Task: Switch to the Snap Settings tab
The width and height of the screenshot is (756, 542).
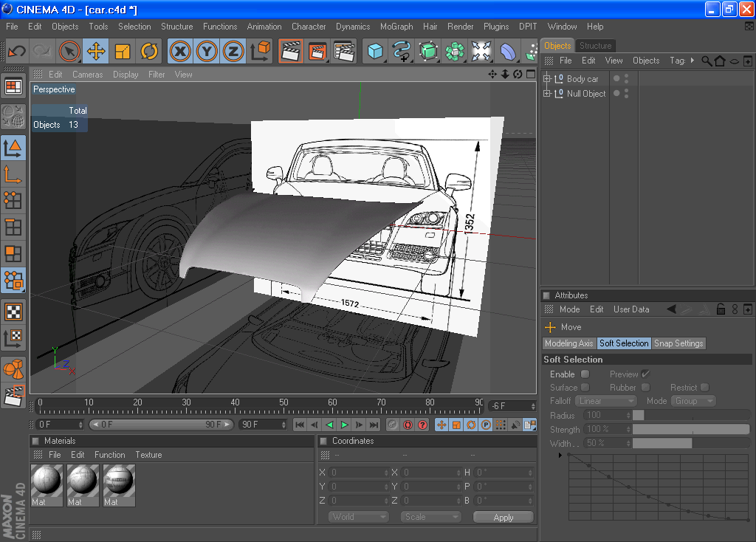Action: click(678, 343)
